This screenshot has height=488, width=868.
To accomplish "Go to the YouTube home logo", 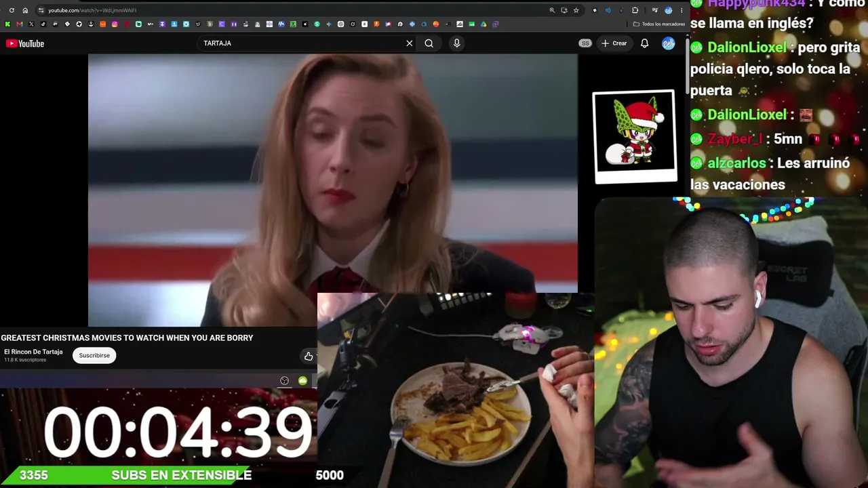I will (x=25, y=43).
